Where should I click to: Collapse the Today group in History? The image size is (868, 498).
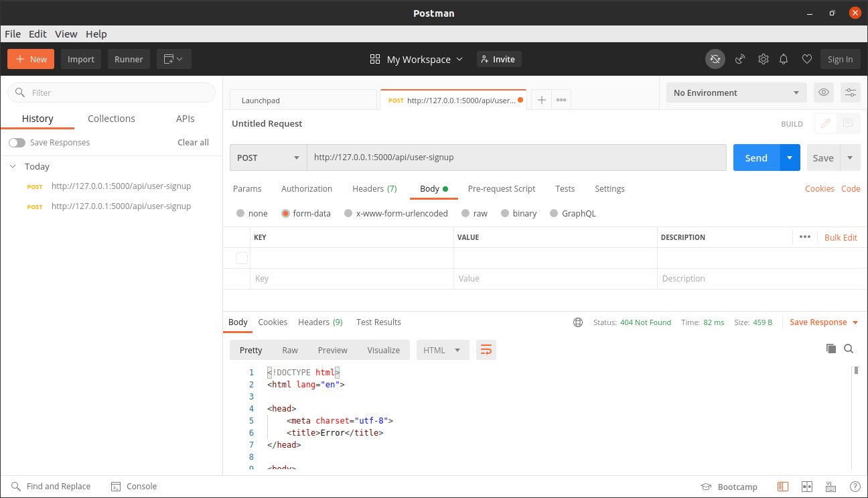[x=12, y=166]
